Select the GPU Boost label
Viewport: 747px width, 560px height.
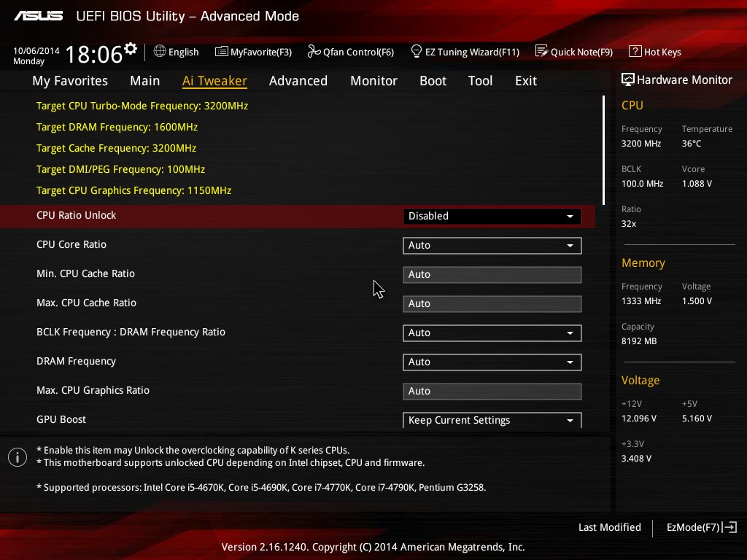(x=61, y=419)
